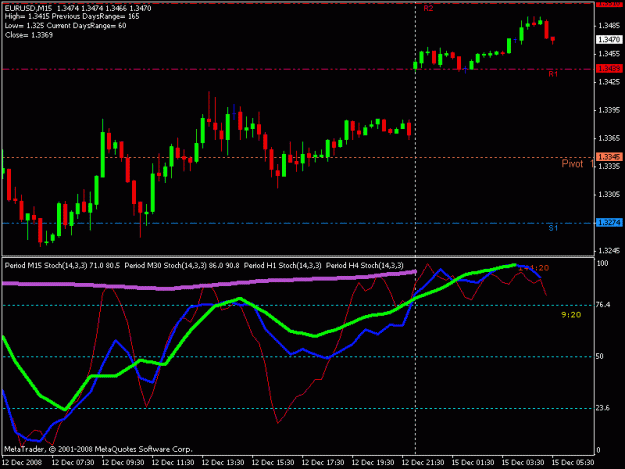Click the Previous DaysRange= 165 text
Screen dimensions: 625x469
(95, 17)
